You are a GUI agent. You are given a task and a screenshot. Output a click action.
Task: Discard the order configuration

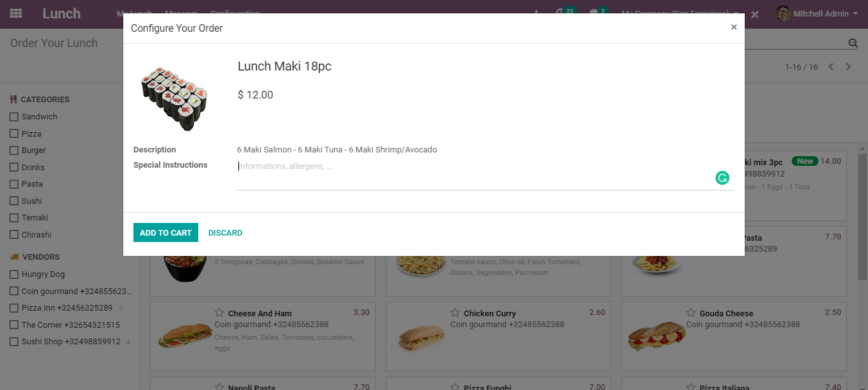226,233
